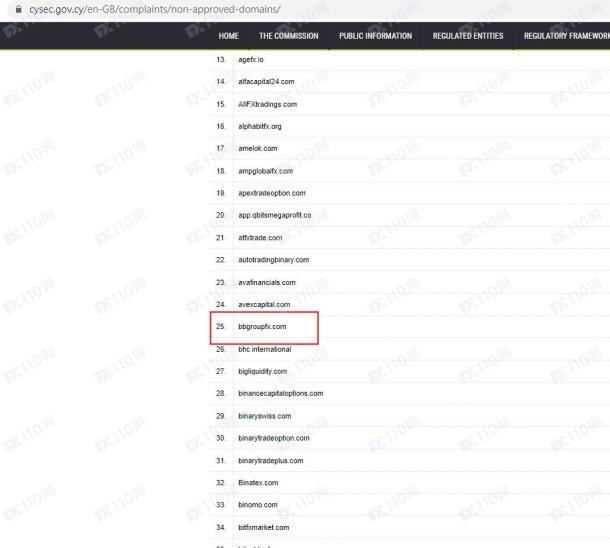Open THE COMMISSION menu

click(289, 36)
